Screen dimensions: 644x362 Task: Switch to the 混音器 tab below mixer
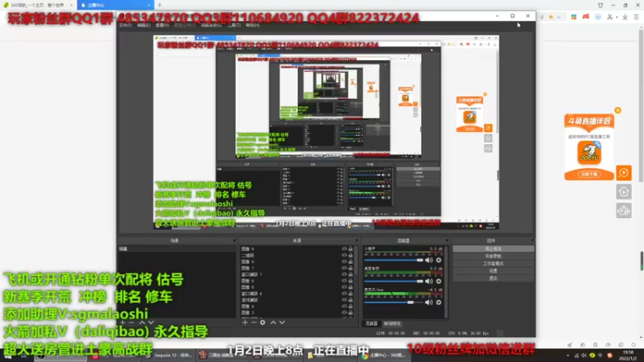372,324
